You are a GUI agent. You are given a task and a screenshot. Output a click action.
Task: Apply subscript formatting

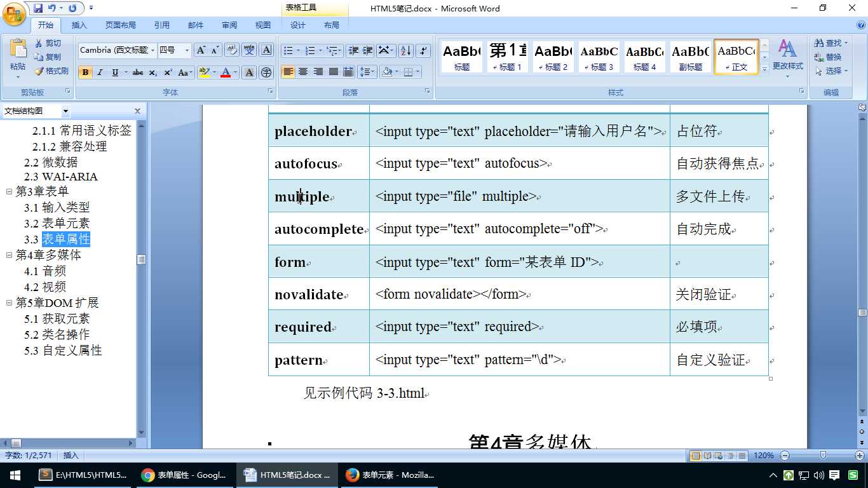(153, 72)
